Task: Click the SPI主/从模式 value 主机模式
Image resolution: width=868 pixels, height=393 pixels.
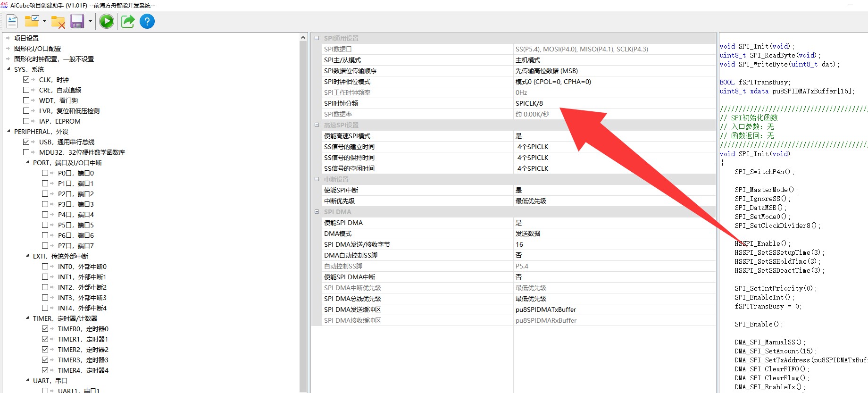Action: point(528,60)
